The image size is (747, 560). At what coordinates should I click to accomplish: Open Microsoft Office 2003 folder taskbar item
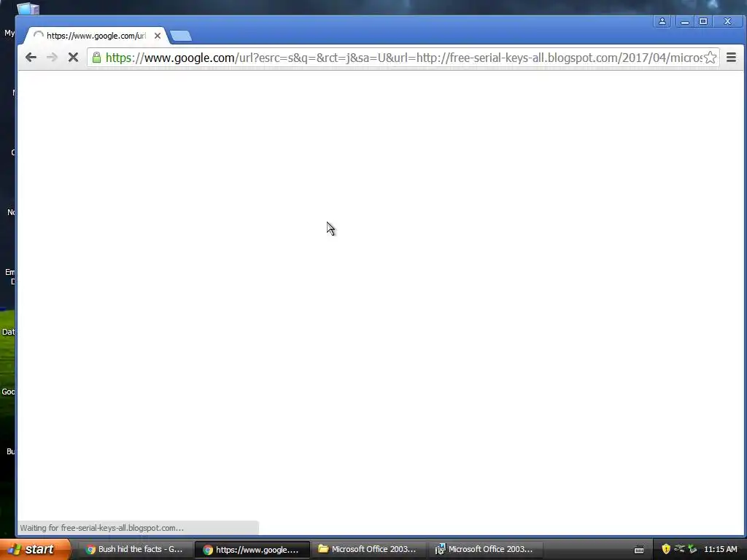tap(368, 549)
